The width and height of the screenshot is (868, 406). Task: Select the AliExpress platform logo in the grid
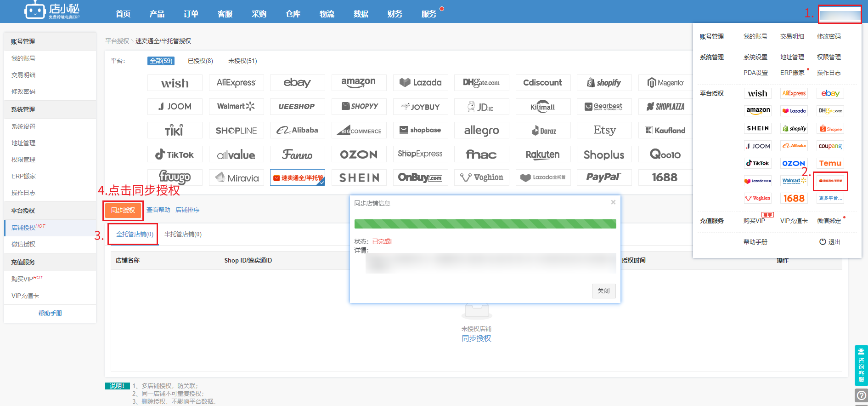click(236, 83)
